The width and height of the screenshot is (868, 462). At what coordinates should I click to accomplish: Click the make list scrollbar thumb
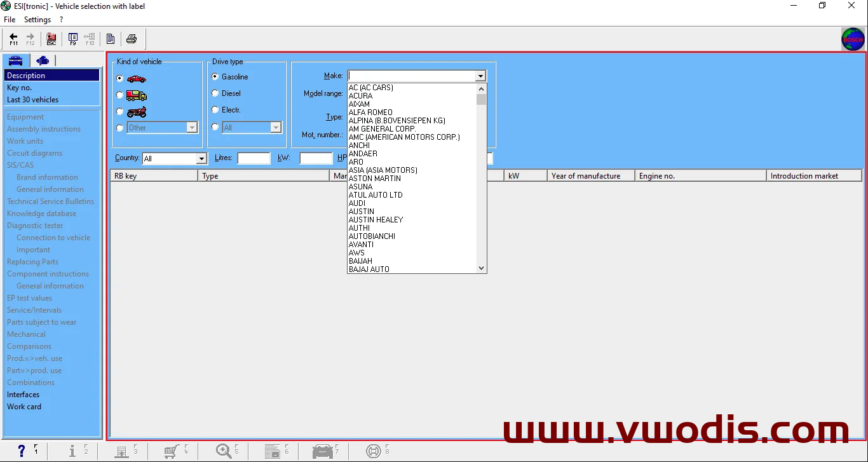481,99
